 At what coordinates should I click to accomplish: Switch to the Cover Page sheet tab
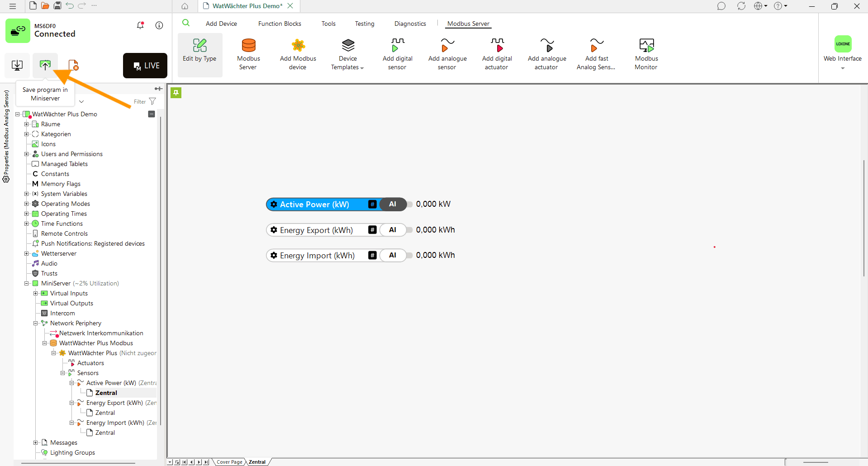(229, 462)
